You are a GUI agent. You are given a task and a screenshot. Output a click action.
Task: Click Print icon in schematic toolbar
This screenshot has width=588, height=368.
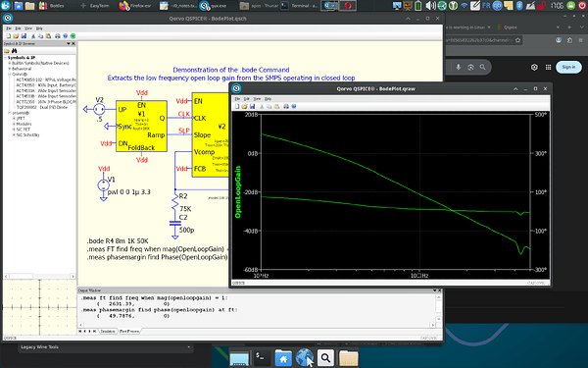[x=58, y=36]
